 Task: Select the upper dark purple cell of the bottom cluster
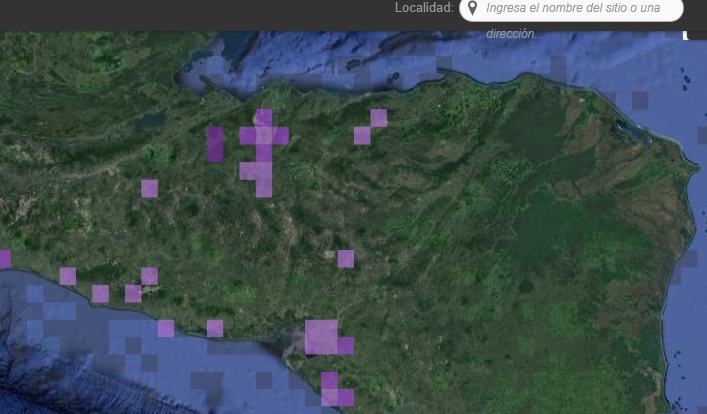(330, 381)
